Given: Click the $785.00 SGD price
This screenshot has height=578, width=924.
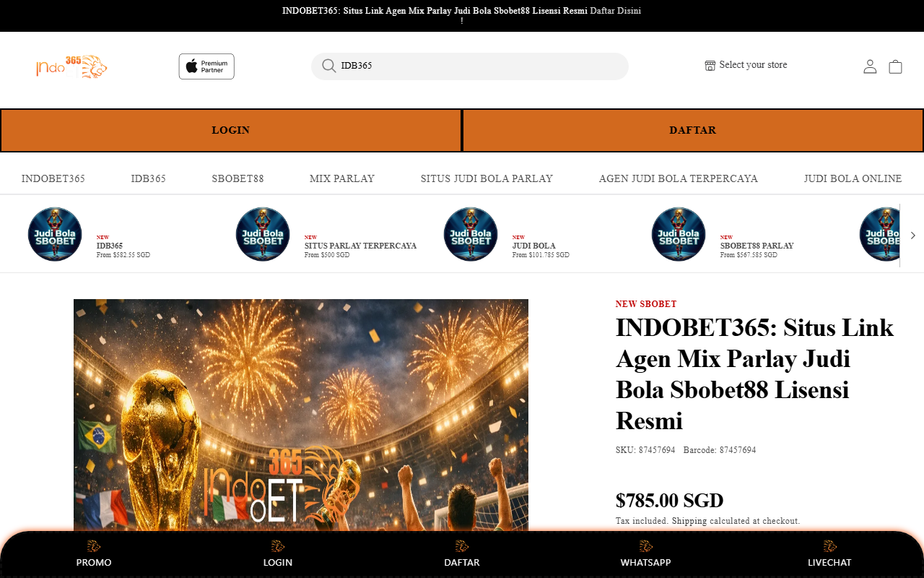Looking at the screenshot, I should pyautogui.click(x=669, y=501).
